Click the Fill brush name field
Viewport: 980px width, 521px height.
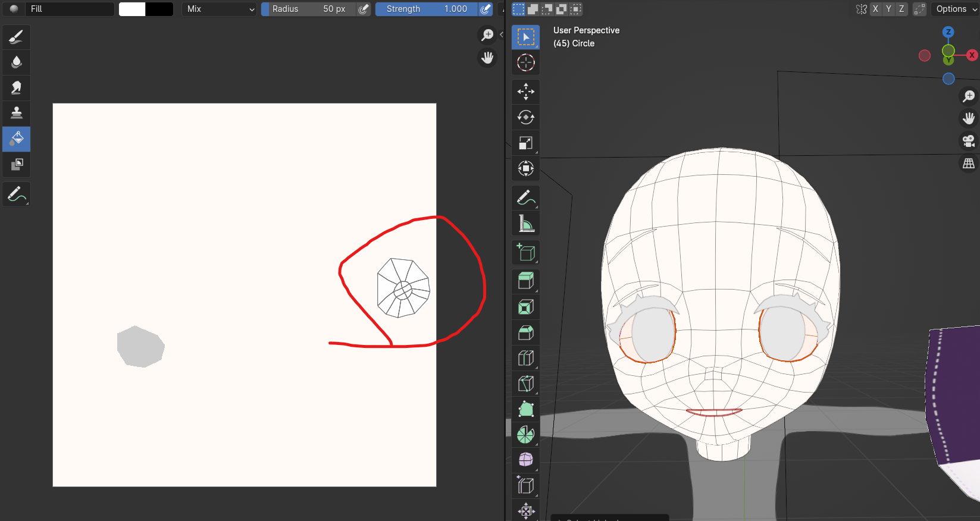point(70,9)
